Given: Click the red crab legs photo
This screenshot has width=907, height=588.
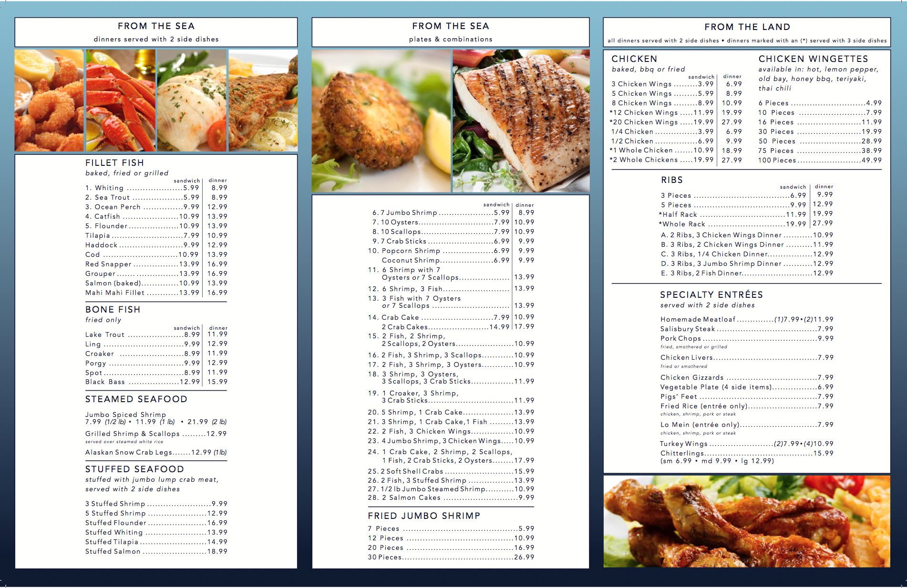Looking at the screenshot, I should (121, 101).
